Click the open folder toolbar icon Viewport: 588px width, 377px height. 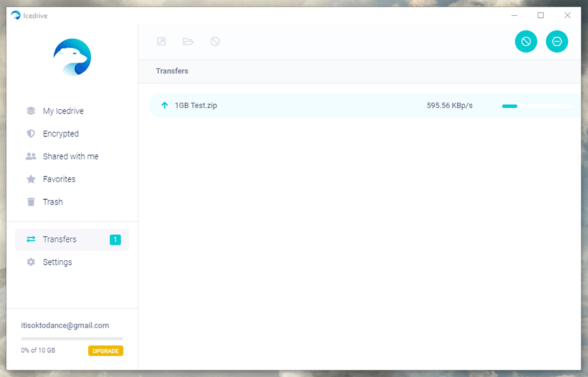point(188,41)
